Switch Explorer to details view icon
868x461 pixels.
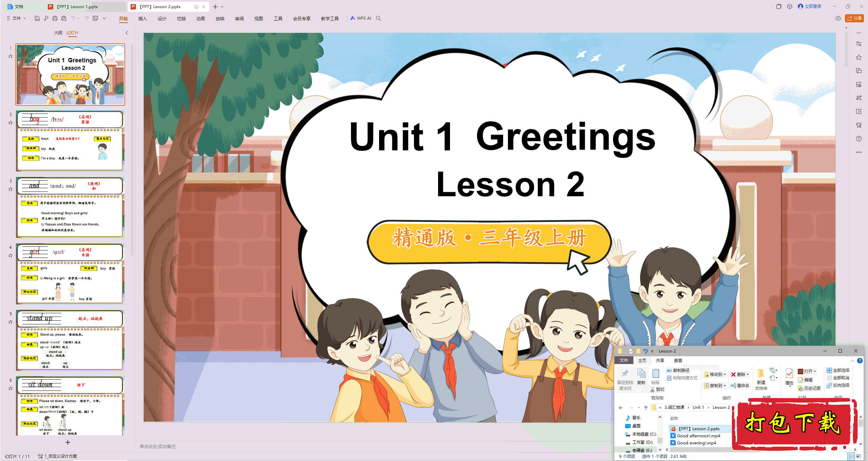coord(851,456)
